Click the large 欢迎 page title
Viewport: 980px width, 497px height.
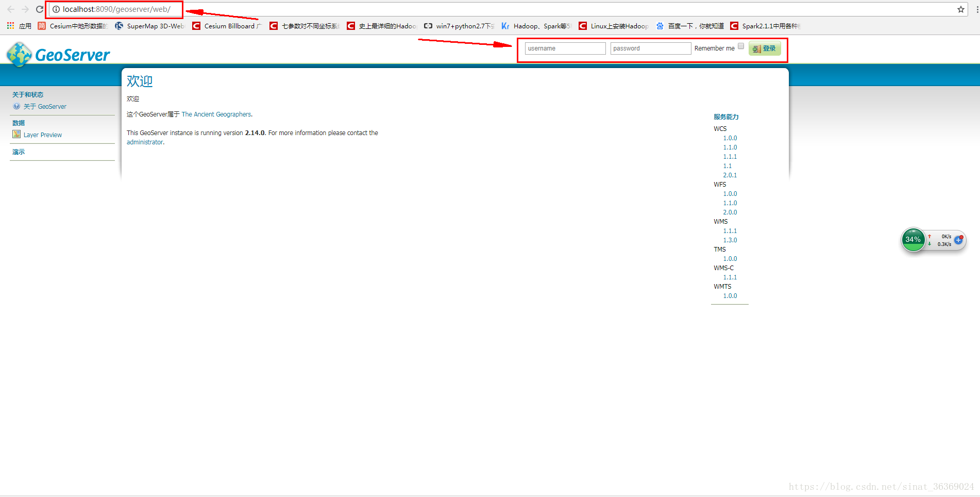tap(140, 81)
